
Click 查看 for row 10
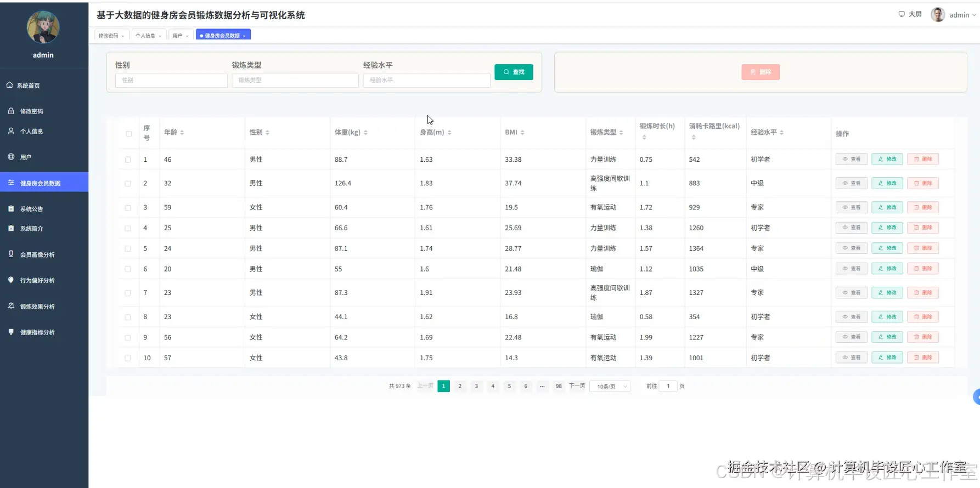coord(852,358)
